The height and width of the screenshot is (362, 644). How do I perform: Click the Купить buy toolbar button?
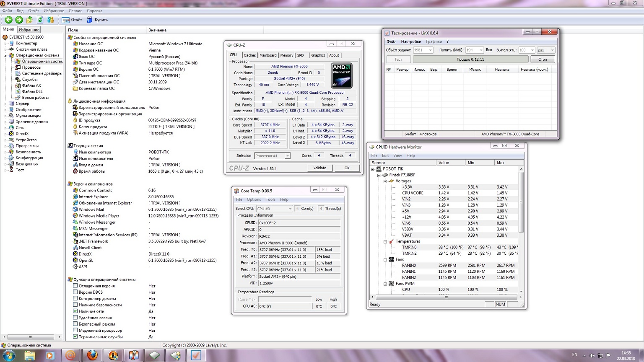click(97, 20)
